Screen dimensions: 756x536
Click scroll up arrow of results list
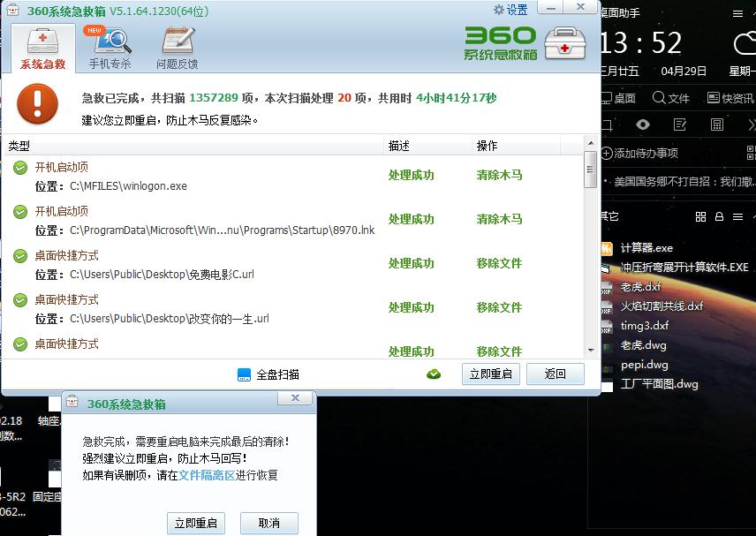pyautogui.click(x=591, y=143)
